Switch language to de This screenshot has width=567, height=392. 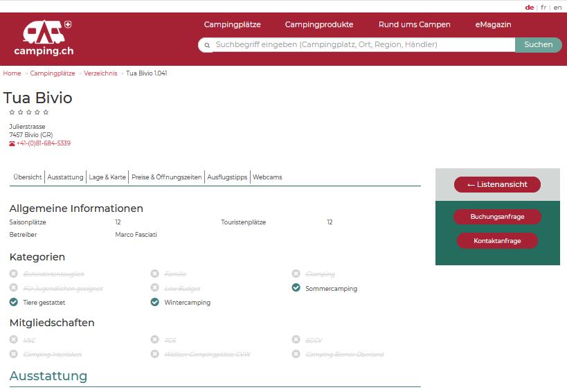pyautogui.click(x=530, y=7)
